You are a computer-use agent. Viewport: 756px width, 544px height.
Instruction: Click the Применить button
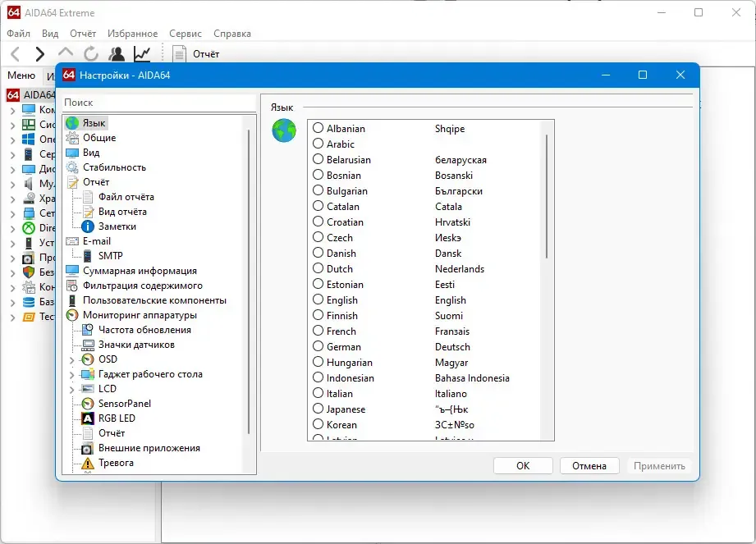pyautogui.click(x=659, y=466)
